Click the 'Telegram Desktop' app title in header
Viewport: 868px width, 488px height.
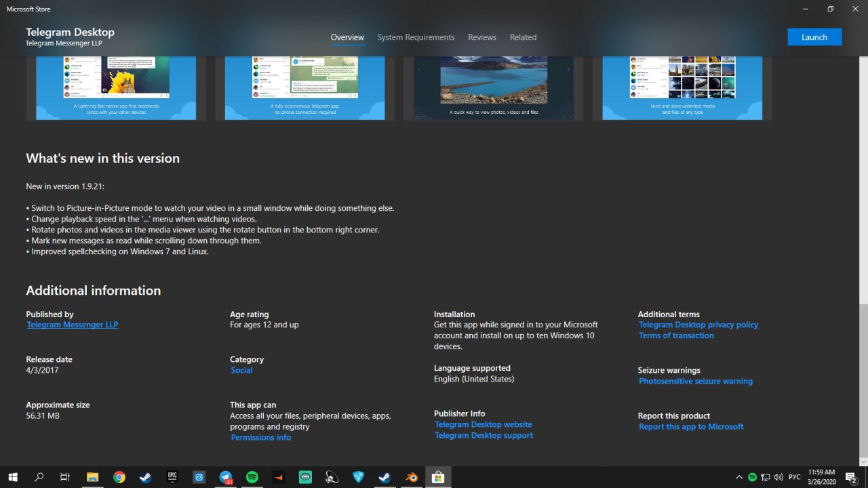click(x=70, y=33)
